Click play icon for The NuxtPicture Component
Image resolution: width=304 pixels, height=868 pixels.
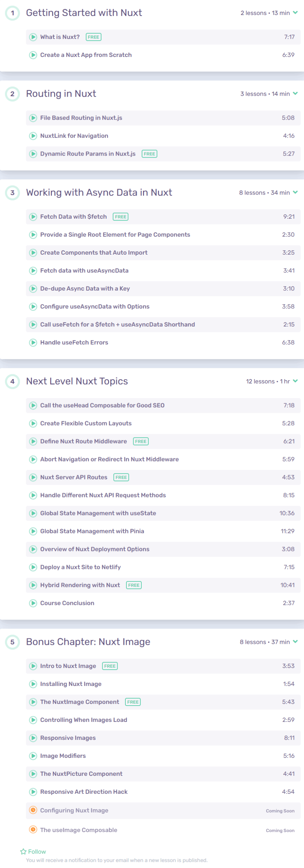[x=33, y=774]
